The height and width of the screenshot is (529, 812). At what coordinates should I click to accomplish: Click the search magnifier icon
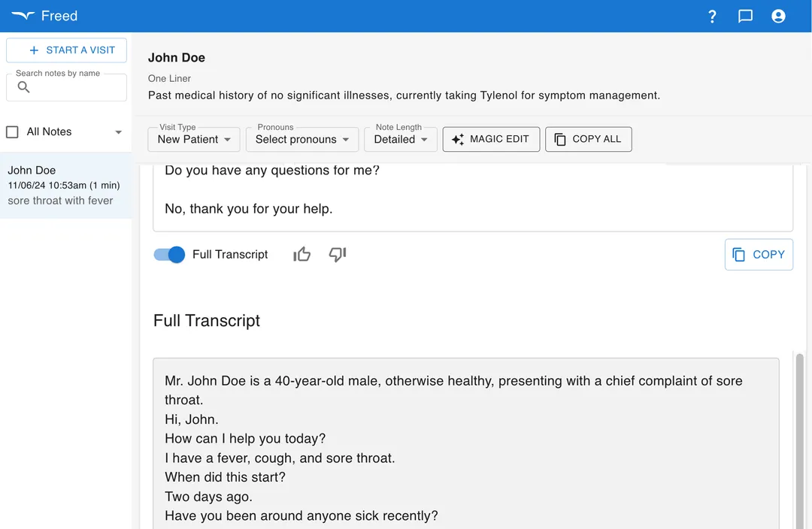(23, 87)
